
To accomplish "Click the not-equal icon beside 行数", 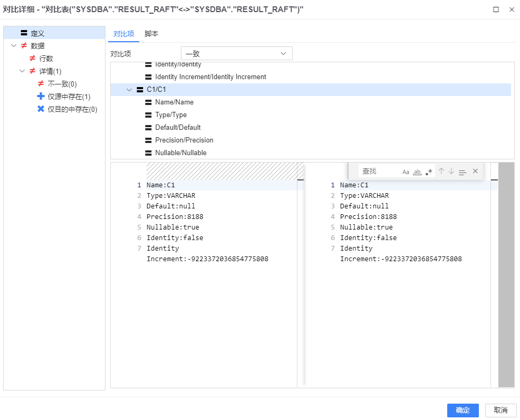I will [x=33, y=58].
